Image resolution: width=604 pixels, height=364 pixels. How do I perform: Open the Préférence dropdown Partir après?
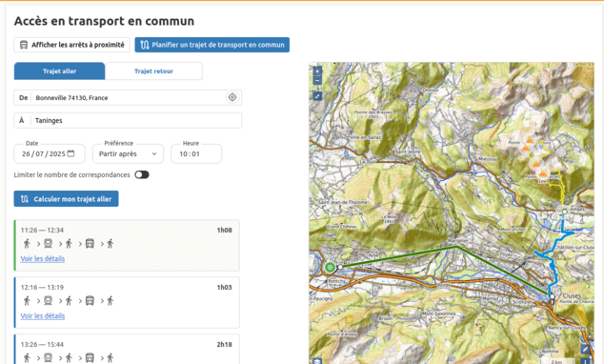(x=128, y=153)
